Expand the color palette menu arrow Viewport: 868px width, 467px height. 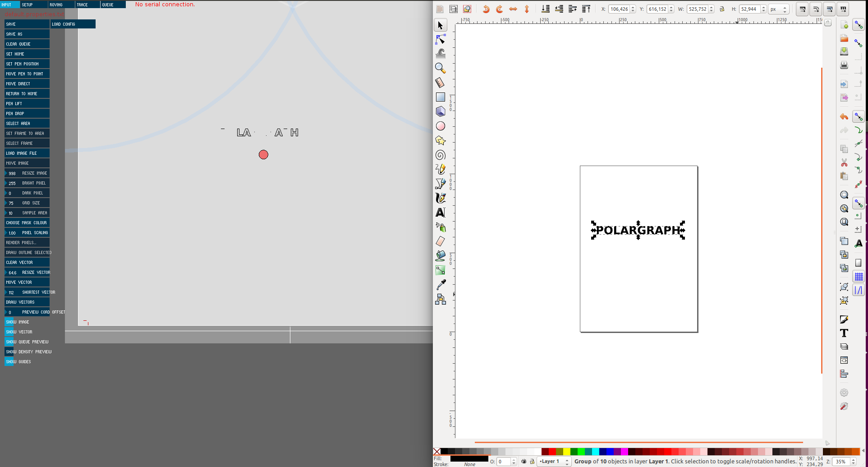(x=863, y=451)
